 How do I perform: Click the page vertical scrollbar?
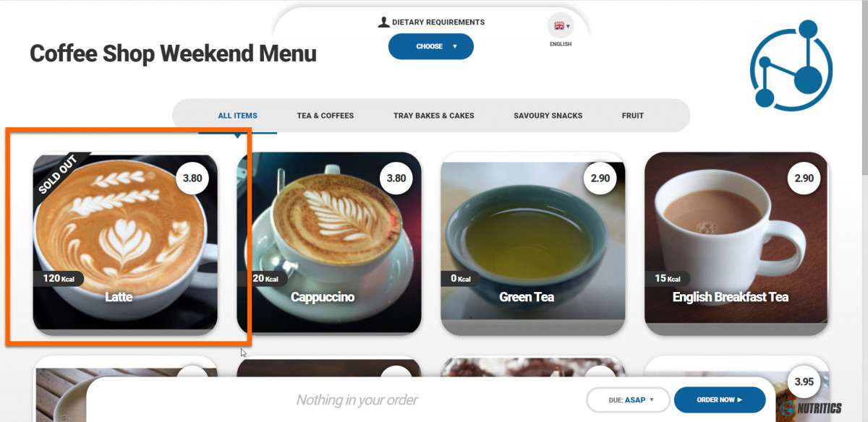click(x=864, y=211)
